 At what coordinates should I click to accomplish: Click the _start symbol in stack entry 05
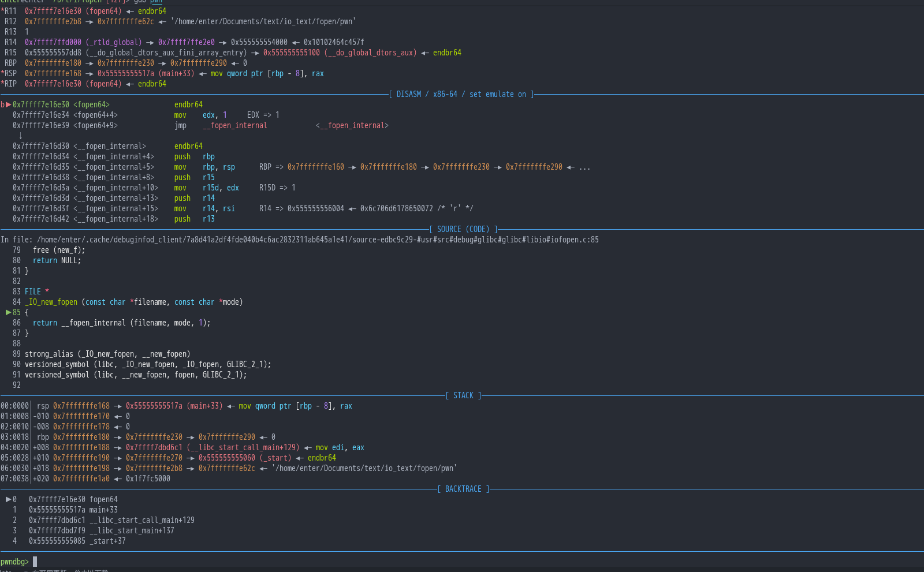click(275, 458)
